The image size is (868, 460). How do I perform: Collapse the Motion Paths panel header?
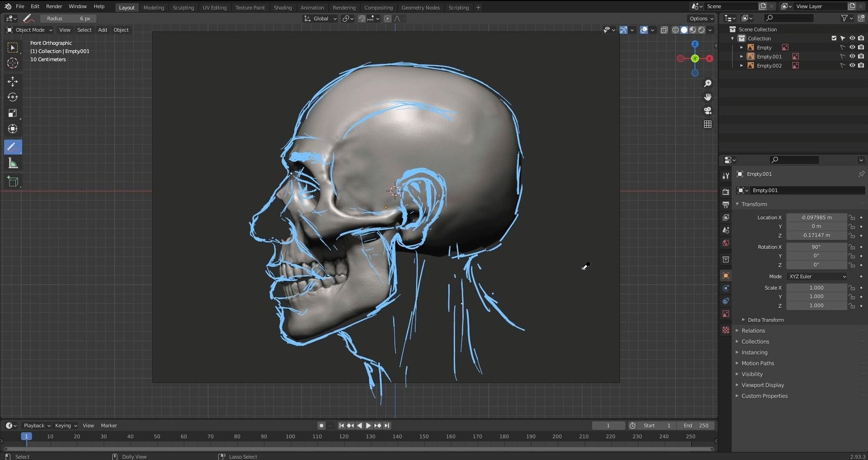(759, 363)
